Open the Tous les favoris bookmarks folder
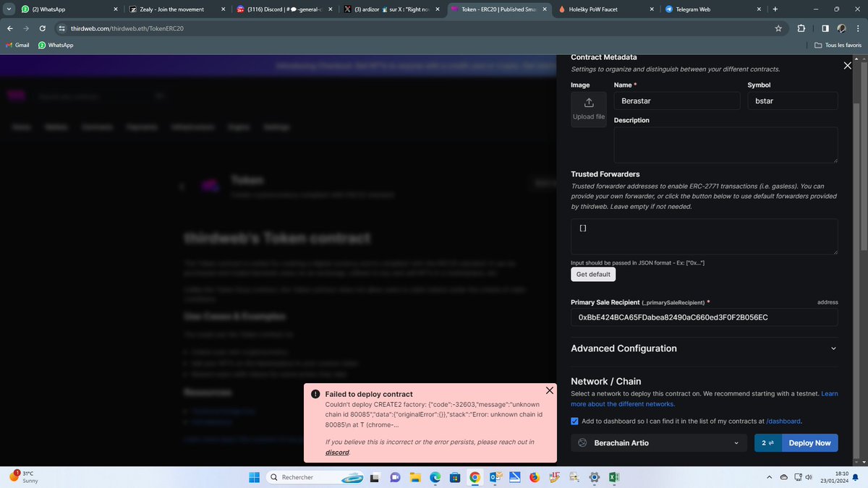 [x=838, y=45]
